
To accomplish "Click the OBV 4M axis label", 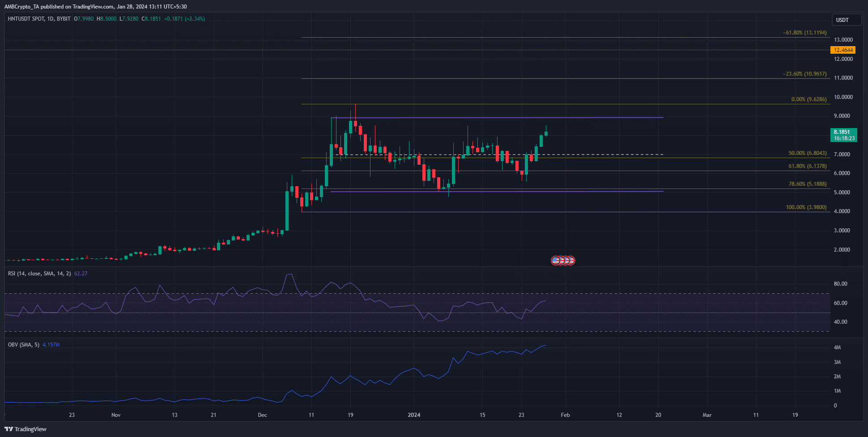I will [838, 347].
